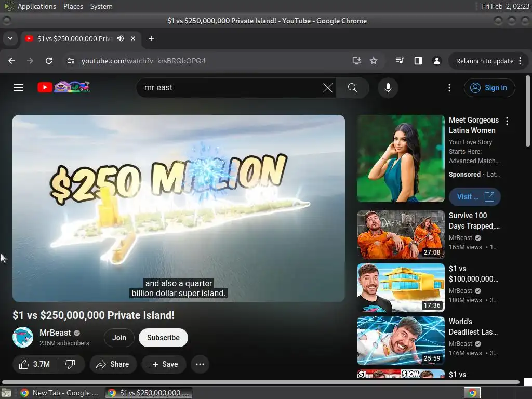Like the video with thumbs up
Viewport: 532px width, 399px height.
tap(35, 364)
